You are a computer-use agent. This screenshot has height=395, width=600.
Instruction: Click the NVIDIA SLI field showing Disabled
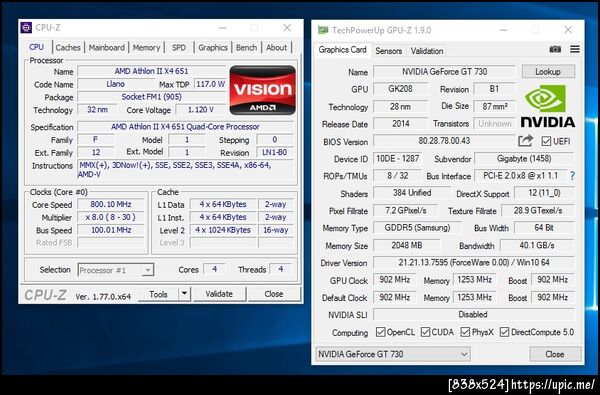point(474,315)
